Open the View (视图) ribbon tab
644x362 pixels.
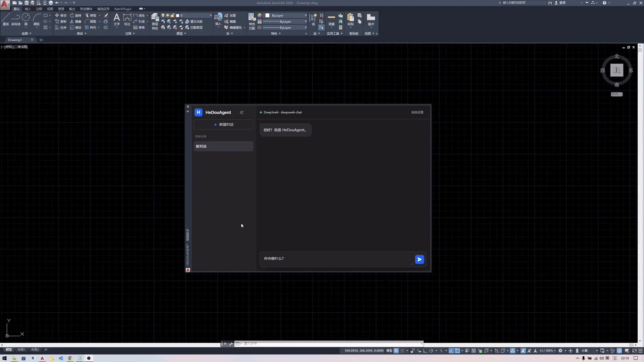50,9
